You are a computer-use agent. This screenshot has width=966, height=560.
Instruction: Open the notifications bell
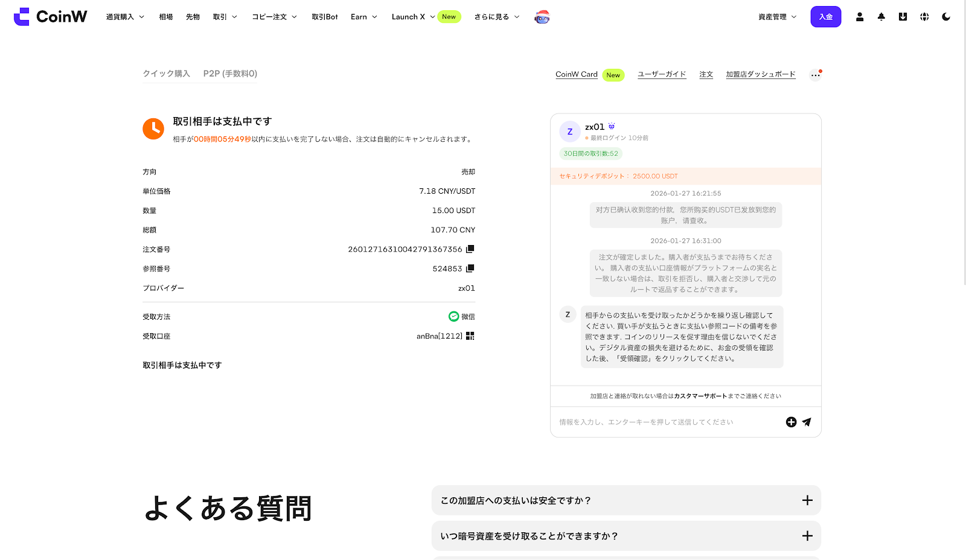click(x=881, y=17)
